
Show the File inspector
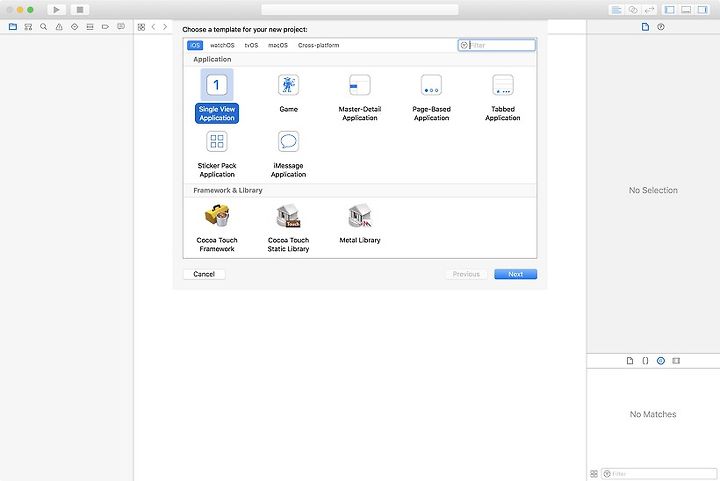645,27
